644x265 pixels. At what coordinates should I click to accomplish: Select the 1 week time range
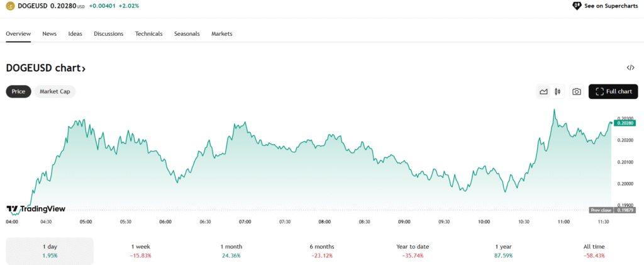pos(141,251)
